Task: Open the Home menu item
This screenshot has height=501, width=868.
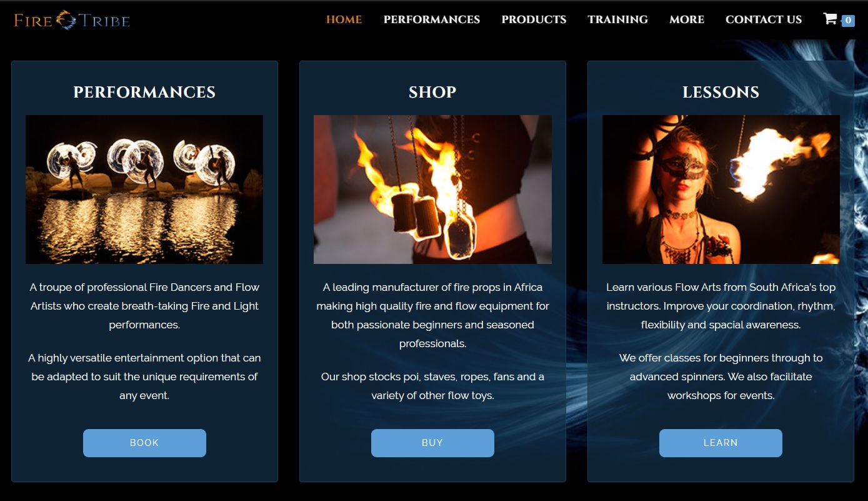Action: [x=344, y=19]
